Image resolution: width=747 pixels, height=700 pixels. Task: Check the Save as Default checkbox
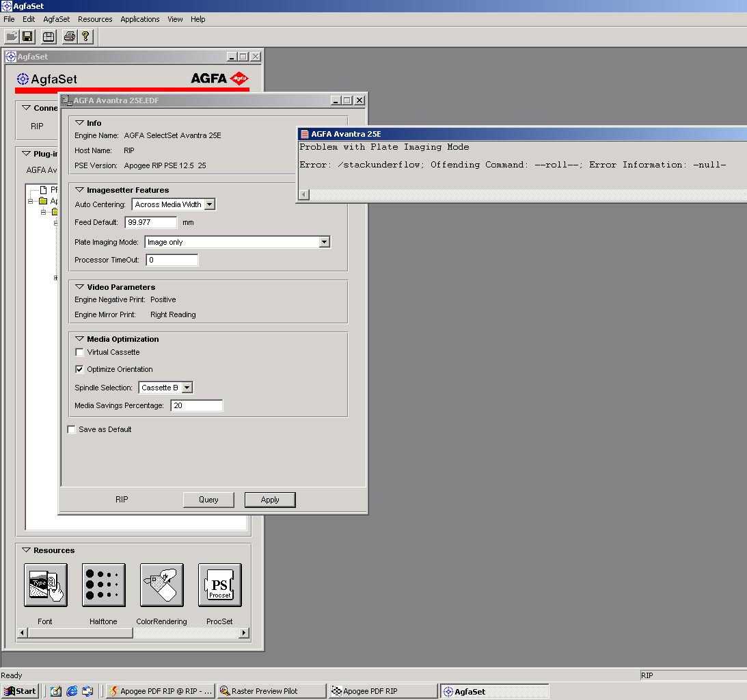point(72,429)
